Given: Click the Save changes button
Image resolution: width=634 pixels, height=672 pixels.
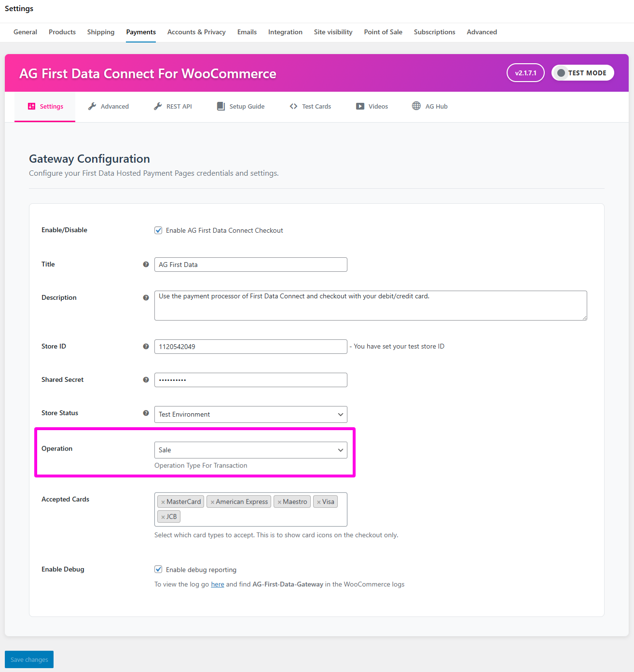Looking at the screenshot, I should coord(29,659).
